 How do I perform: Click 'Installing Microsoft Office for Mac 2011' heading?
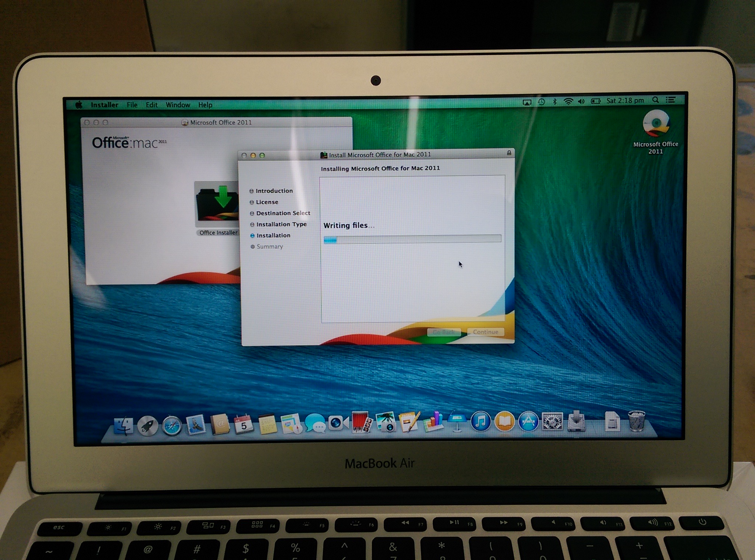point(380,168)
